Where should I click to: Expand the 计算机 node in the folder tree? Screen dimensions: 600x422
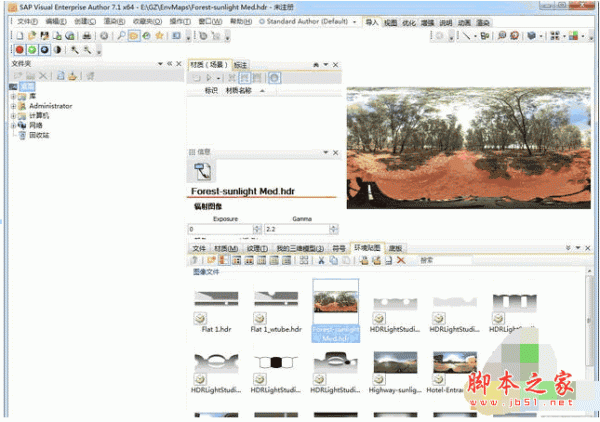pyautogui.click(x=13, y=116)
